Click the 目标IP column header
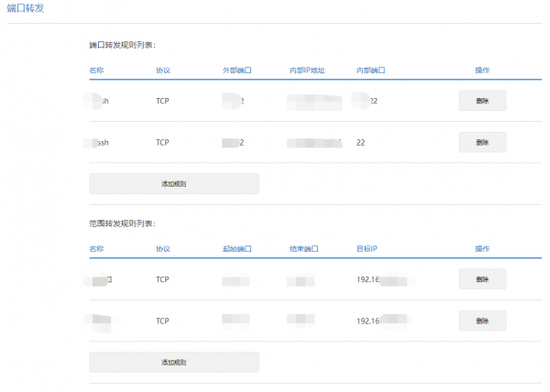550x392 pixels. point(367,248)
